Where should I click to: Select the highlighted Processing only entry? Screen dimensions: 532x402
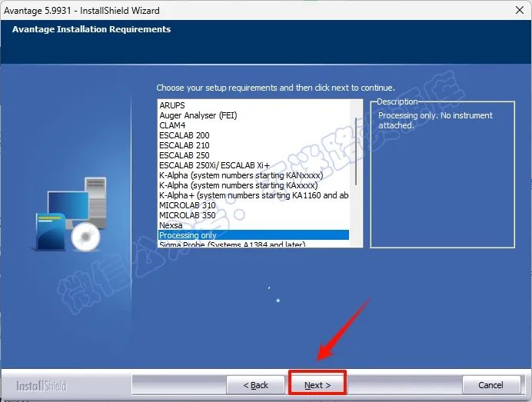253,235
